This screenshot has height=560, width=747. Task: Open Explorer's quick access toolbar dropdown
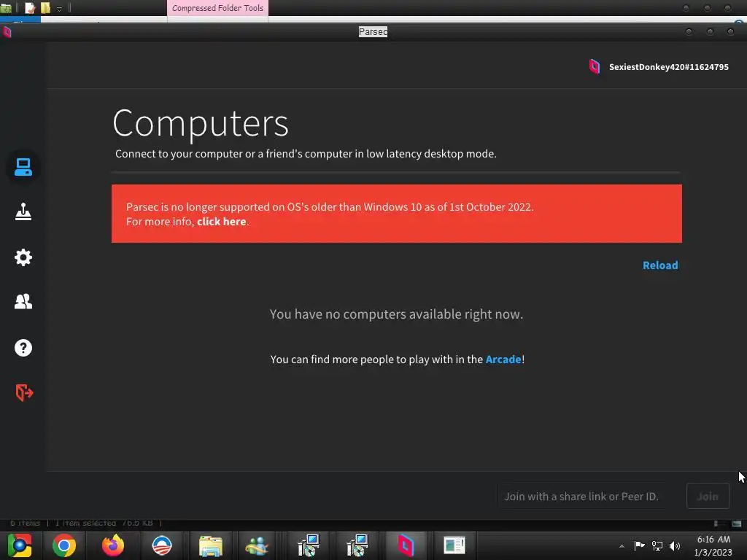[59, 9]
